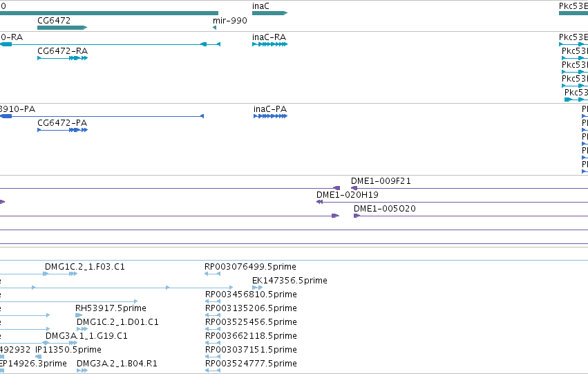Select EST DMG1C.2_1.D01.C1 label
Screen dimensions: 588x374
click(117, 322)
